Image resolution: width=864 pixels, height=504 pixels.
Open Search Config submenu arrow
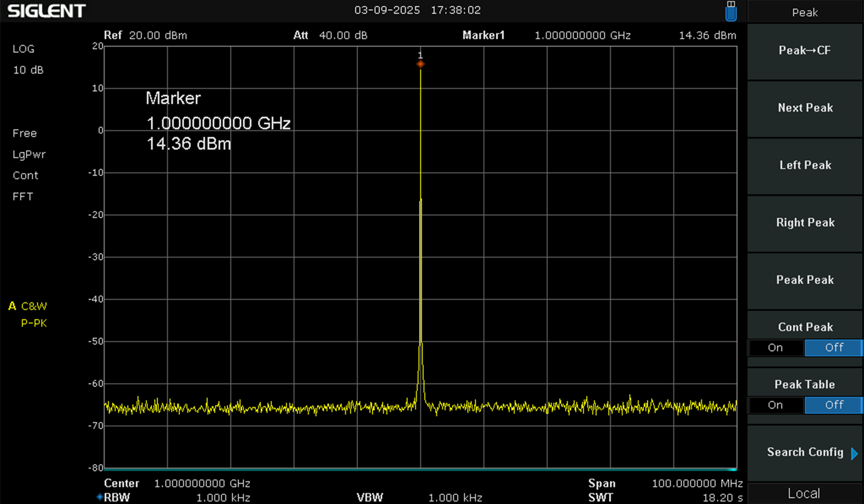pyautogui.click(x=854, y=453)
